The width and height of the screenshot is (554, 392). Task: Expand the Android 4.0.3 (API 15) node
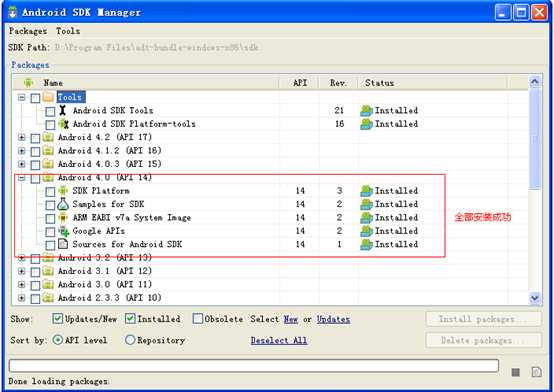[22, 164]
